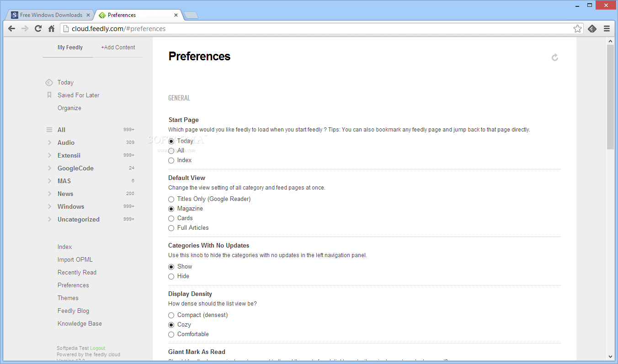Visit the Feedly Blog link

pos(73,311)
